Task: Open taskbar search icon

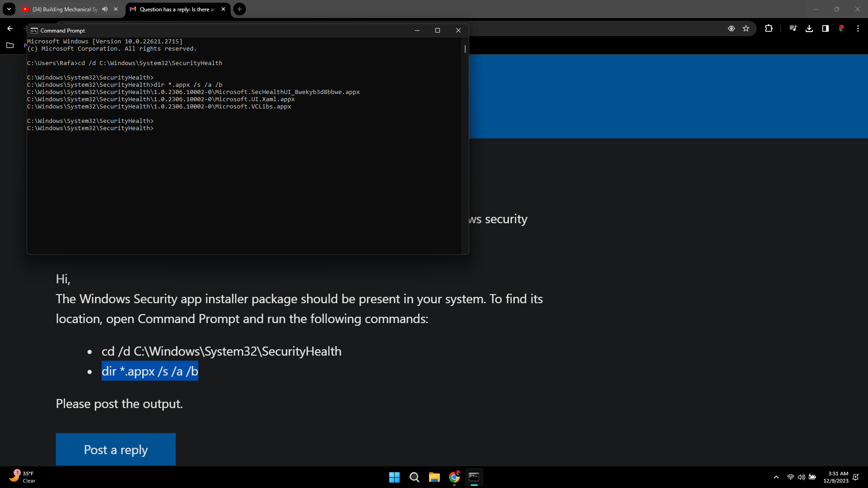Action: (414, 477)
